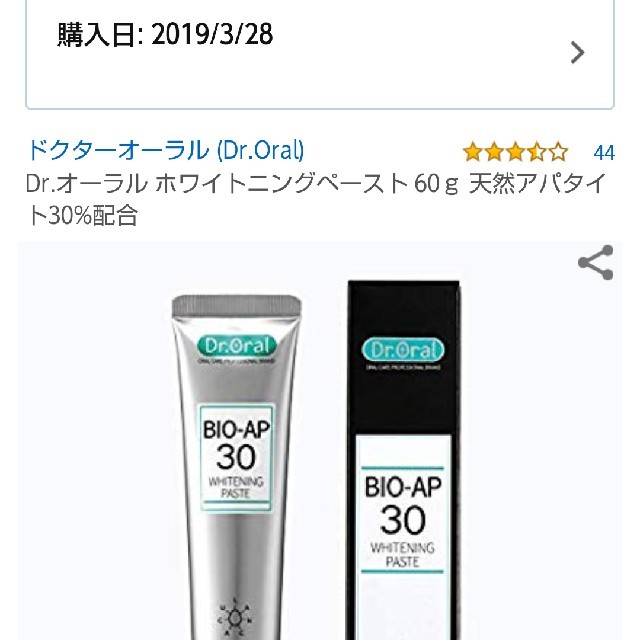Viewport: 640px width, 640px height.
Task: Click the half-filled fourth rating star
Action: [x=537, y=152]
